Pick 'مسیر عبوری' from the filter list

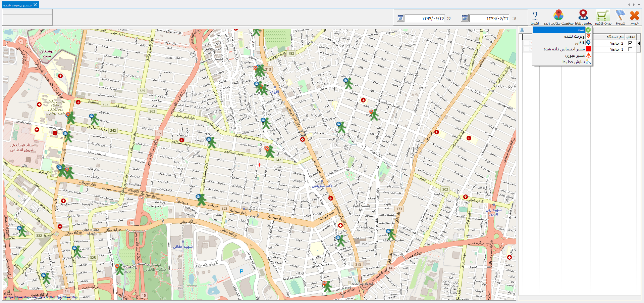(x=575, y=55)
